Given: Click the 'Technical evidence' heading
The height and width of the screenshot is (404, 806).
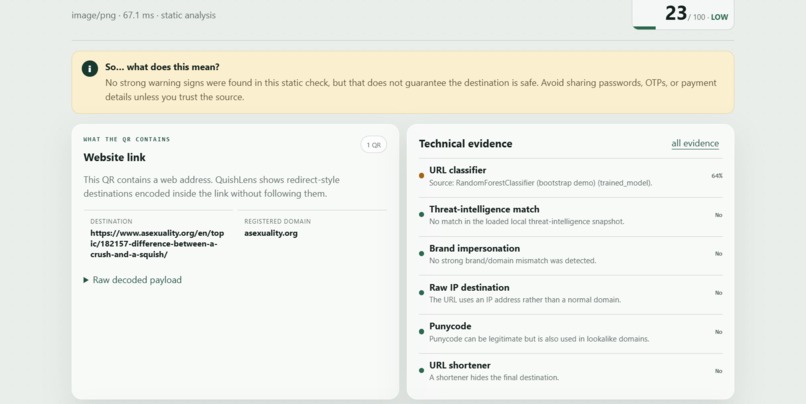Looking at the screenshot, I should [x=466, y=144].
